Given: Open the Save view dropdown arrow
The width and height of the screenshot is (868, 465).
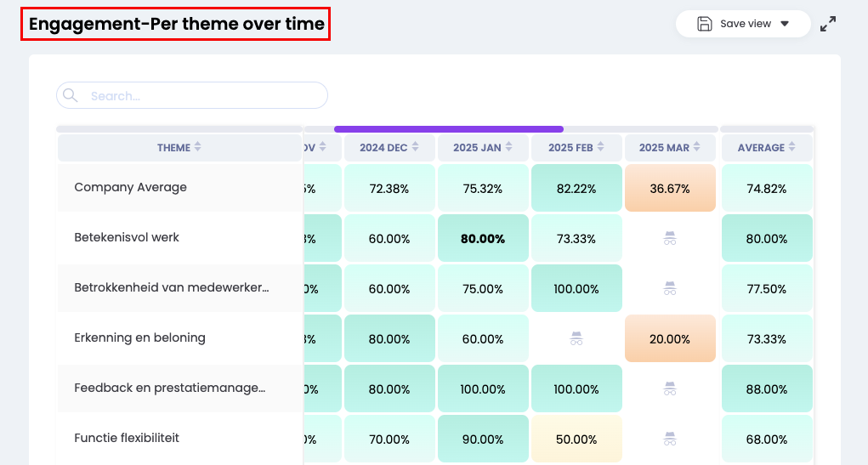Looking at the screenshot, I should pos(784,24).
